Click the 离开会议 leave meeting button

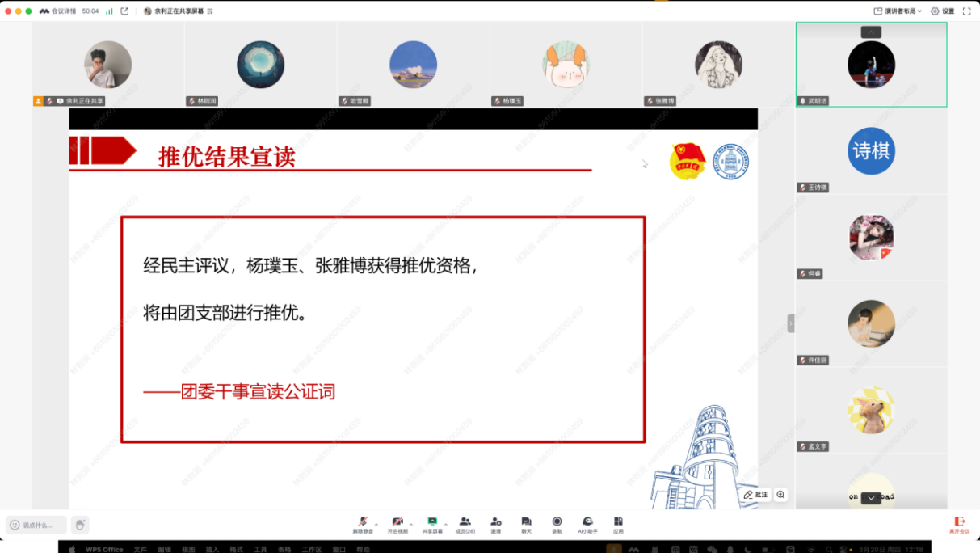click(x=959, y=525)
